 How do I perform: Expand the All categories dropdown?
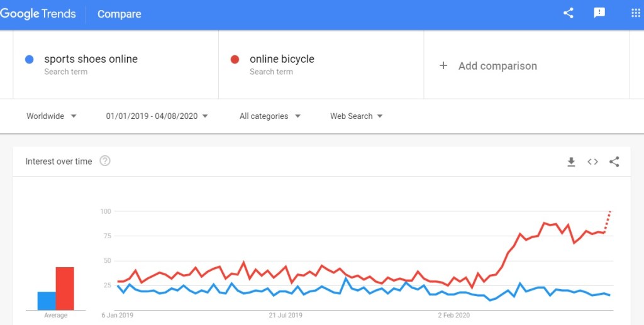270,116
